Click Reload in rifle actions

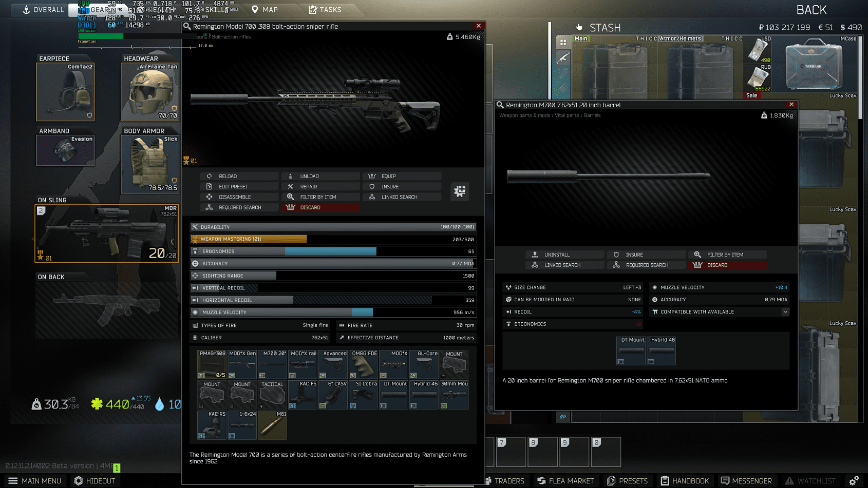(x=239, y=176)
